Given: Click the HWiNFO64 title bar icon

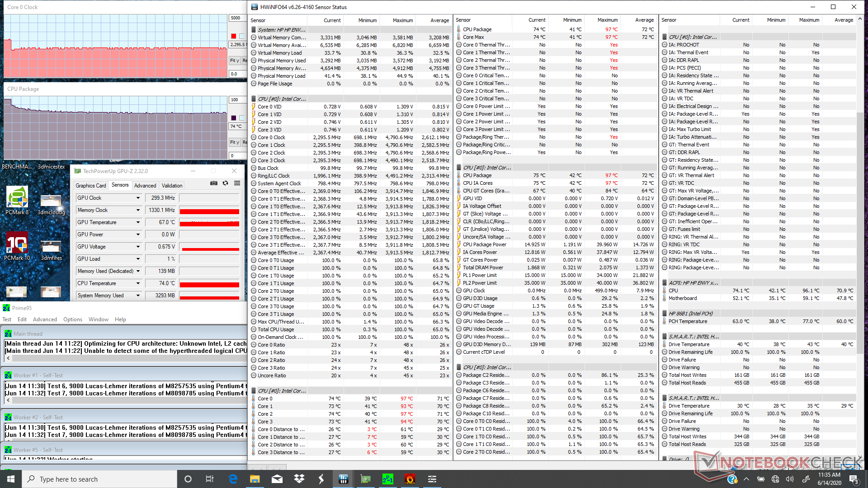Looking at the screenshot, I should (x=255, y=7).
